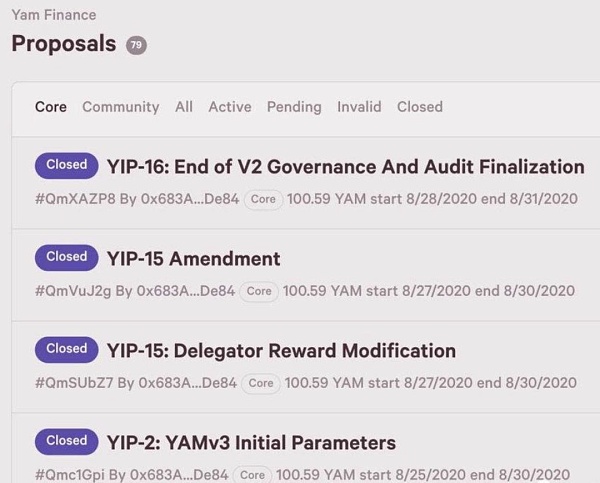Click the Closed badge on Delegator Reward Modification

[66, 349]
